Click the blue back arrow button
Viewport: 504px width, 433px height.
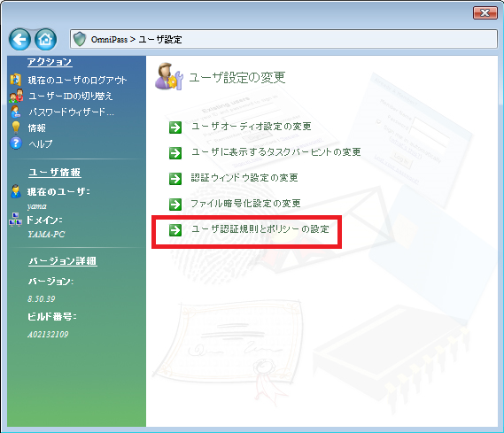[19, 40]
